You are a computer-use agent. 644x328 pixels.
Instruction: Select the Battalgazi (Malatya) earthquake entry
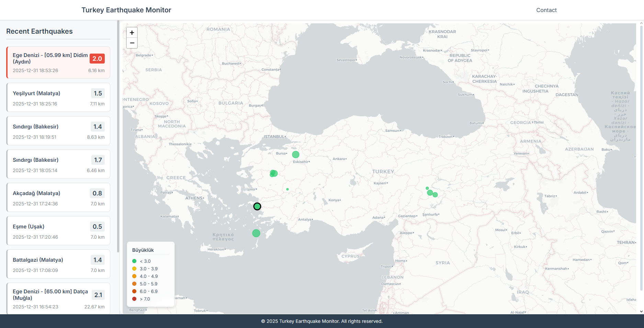pos(58,264)
